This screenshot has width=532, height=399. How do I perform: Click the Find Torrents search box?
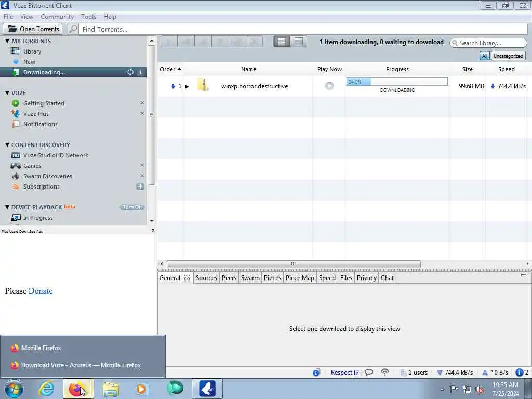point(303,29)
